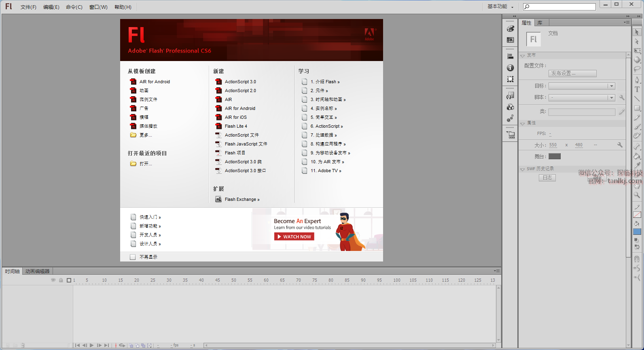
Task: Toggle the timeline Loop button
Action: tap(122, 346)
